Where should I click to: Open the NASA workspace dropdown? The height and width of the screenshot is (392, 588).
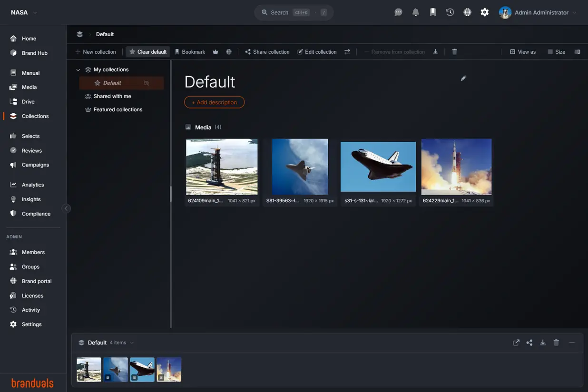pyautogui.click(x=24, y=12)
